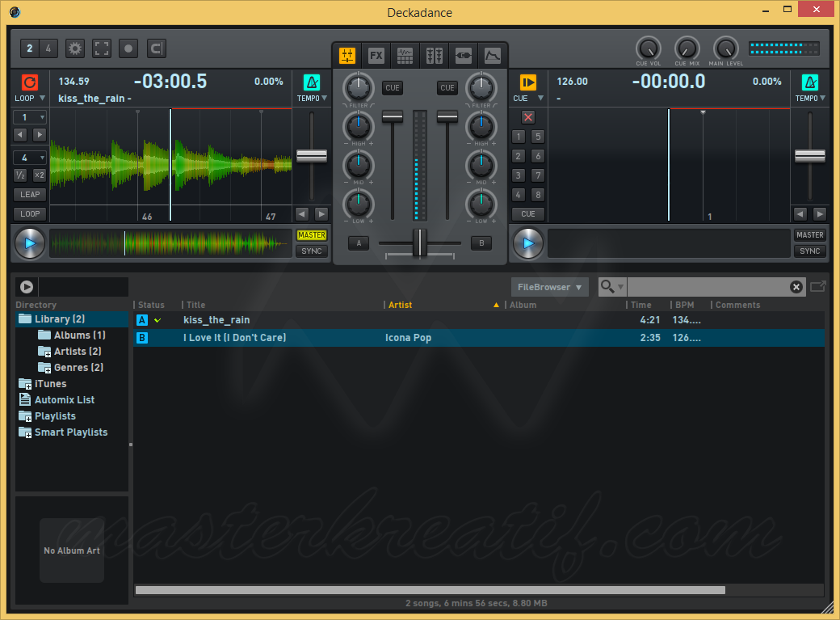Image resolution: width=840 pixels, height=620 pixels.
Task: Open the FileBrowser dropdown
Action: [x=550, y=287]
